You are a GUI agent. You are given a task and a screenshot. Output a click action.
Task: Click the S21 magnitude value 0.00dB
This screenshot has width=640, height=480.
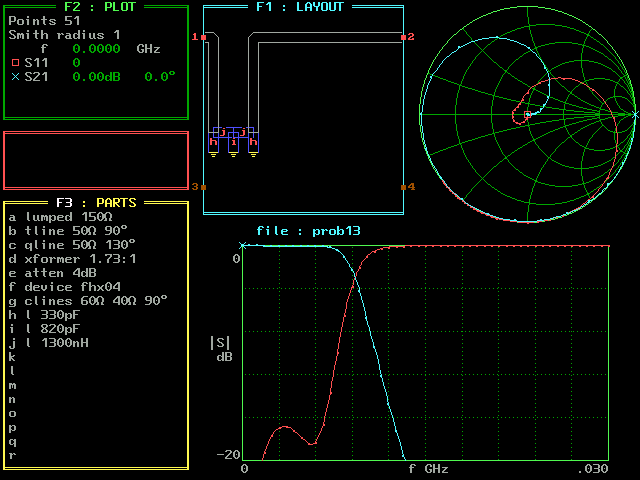[96, 77]
